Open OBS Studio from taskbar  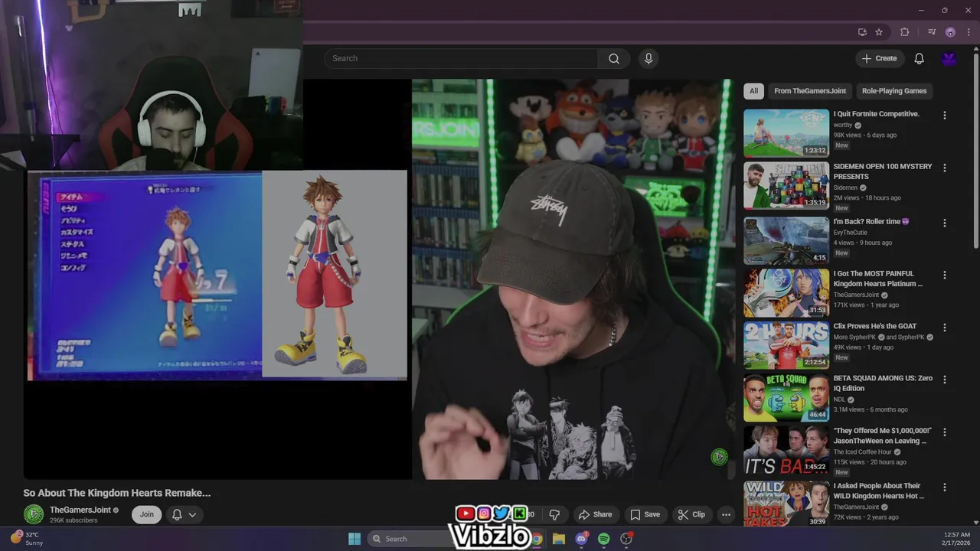click(x=626, y=539)
